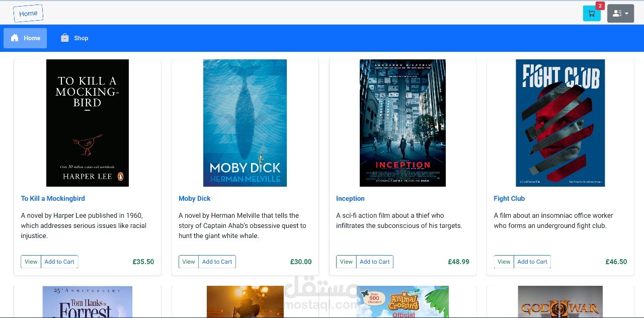Screen dimensions: 644x318
Task: Click the £30.00 price
Action: pyautogui.click(x=301, y=262)
